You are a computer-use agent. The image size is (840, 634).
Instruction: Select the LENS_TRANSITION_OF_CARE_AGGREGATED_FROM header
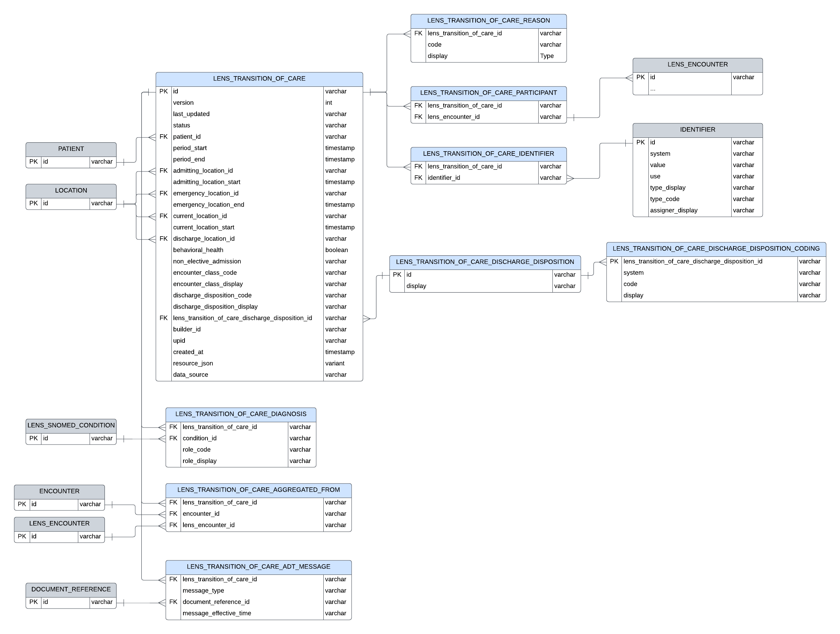(258, 490)
